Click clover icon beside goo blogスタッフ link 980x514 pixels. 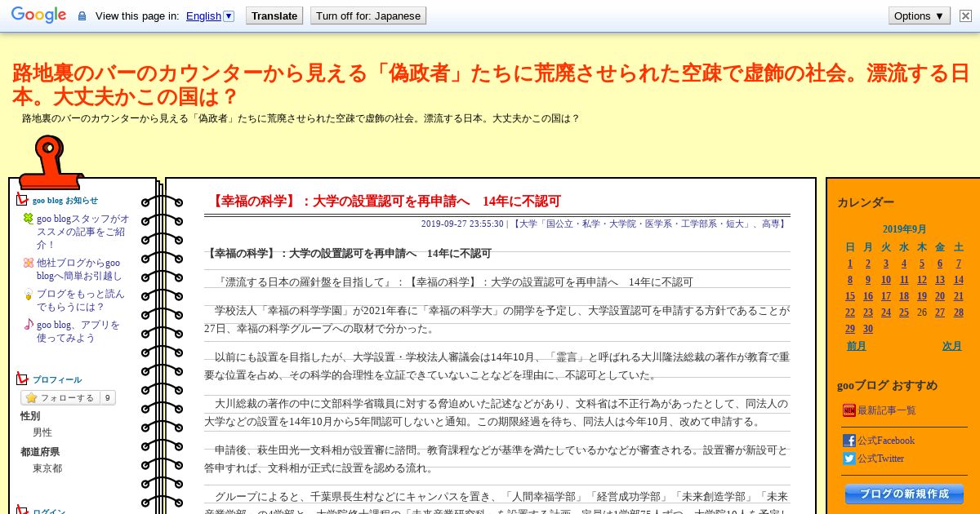click(x=29, y=219)
